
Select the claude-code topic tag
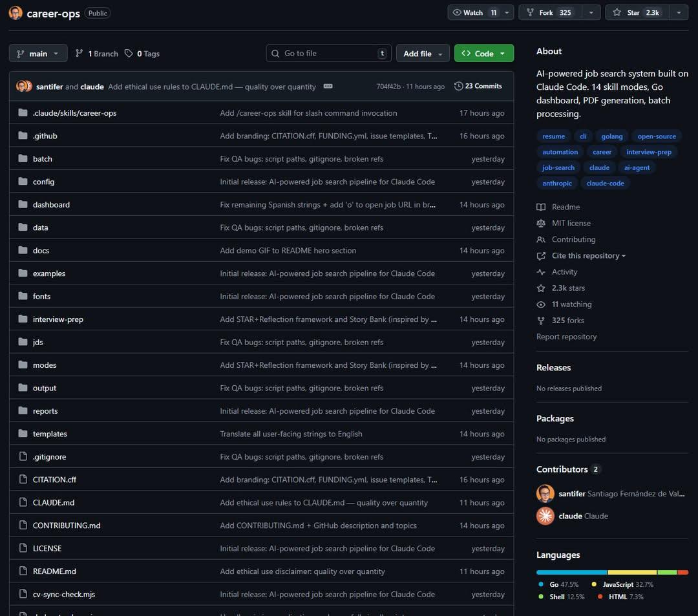coord(605,183)
